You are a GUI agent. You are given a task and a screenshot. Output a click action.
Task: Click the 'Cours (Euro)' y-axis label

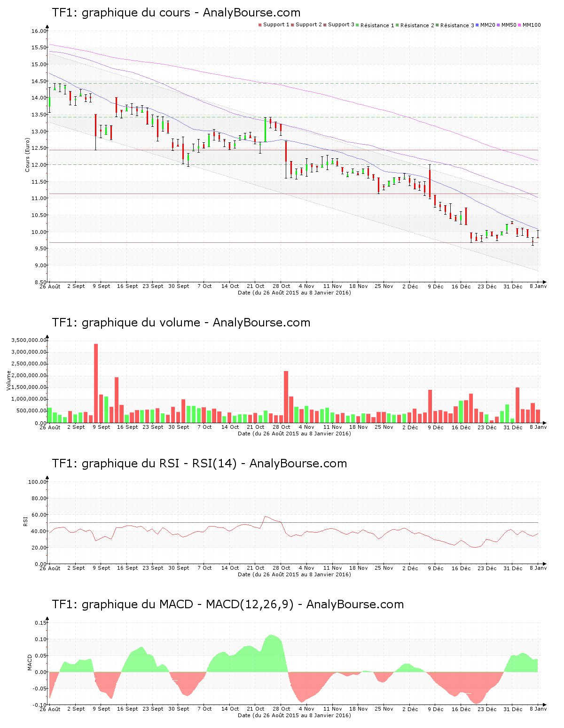pyautogui.click(x=28, y=155)
